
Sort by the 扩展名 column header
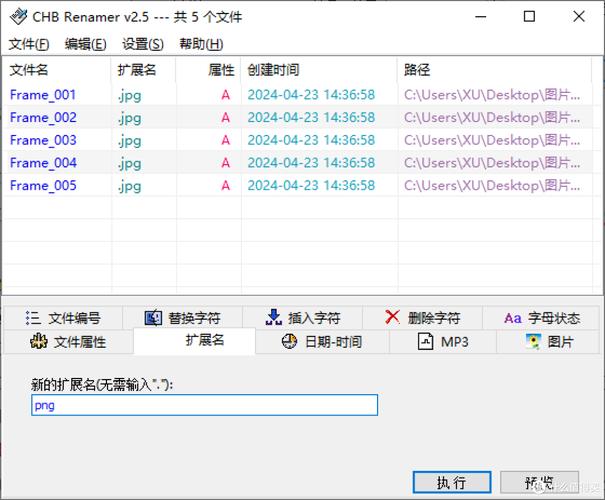tap(144, 70)
